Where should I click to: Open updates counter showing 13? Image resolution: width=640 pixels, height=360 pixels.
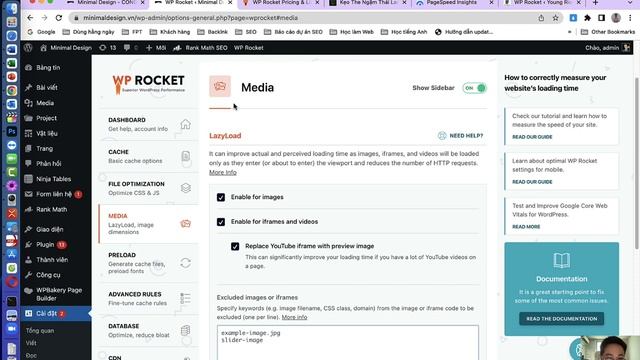(108, 48)
